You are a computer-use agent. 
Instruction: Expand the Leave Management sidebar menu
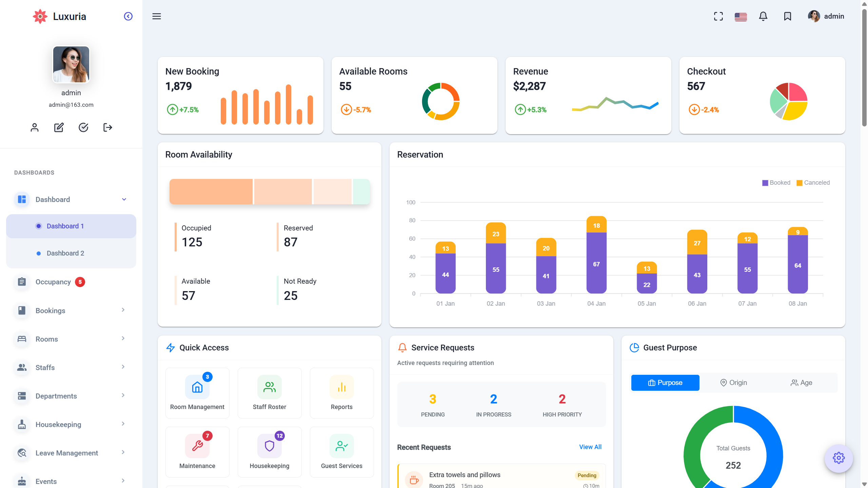(x=71, y=453)
